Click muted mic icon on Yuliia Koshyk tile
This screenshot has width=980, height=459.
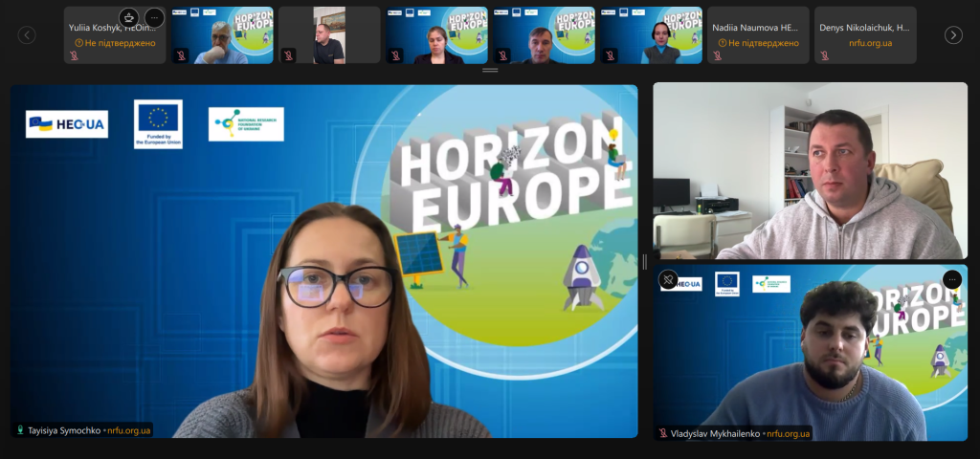(x=76, y=56)
